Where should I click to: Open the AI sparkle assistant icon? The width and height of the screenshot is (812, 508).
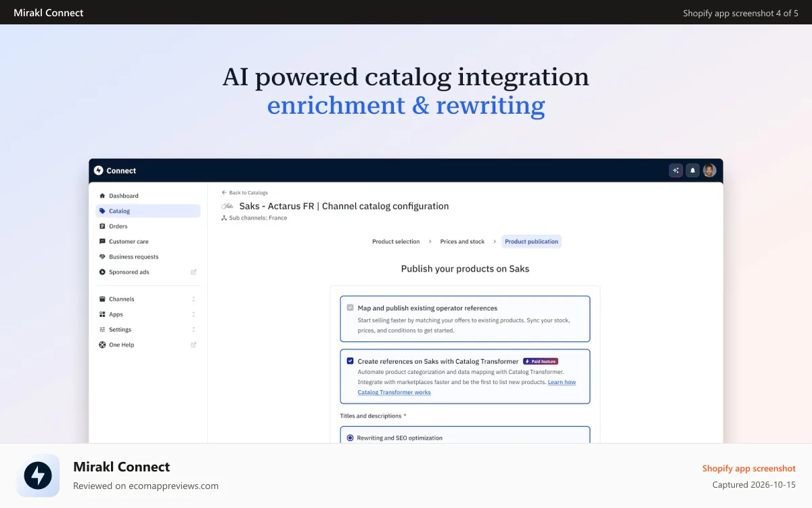point(675,171)
